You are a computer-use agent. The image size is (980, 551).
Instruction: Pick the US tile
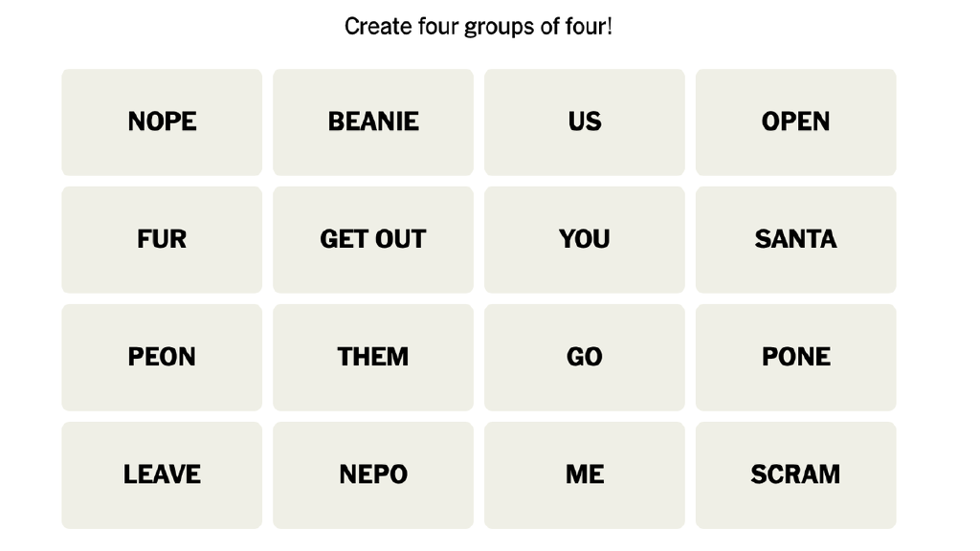[584, 121]
